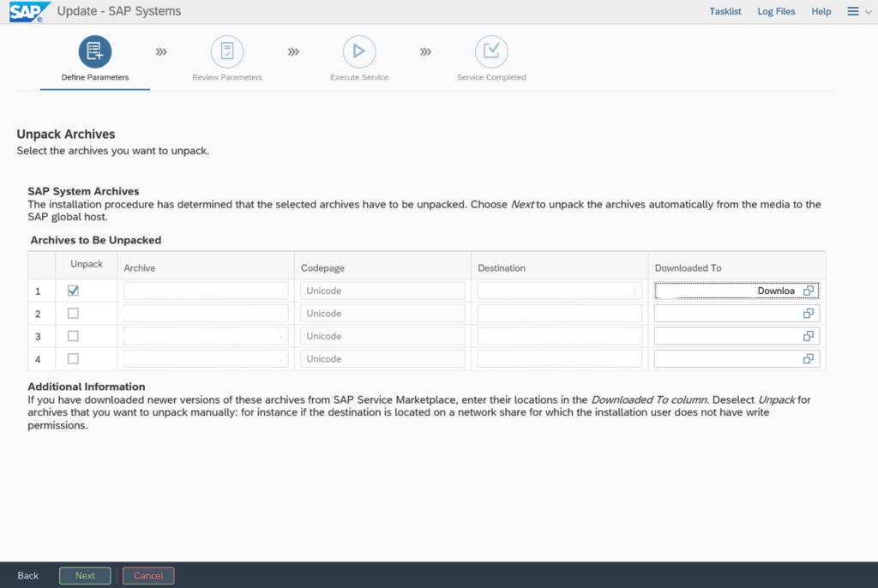Image resolution: width=878 pixels, height=588 pixels.
Task: Click the Execute Service step label
Action: (359, 77)
